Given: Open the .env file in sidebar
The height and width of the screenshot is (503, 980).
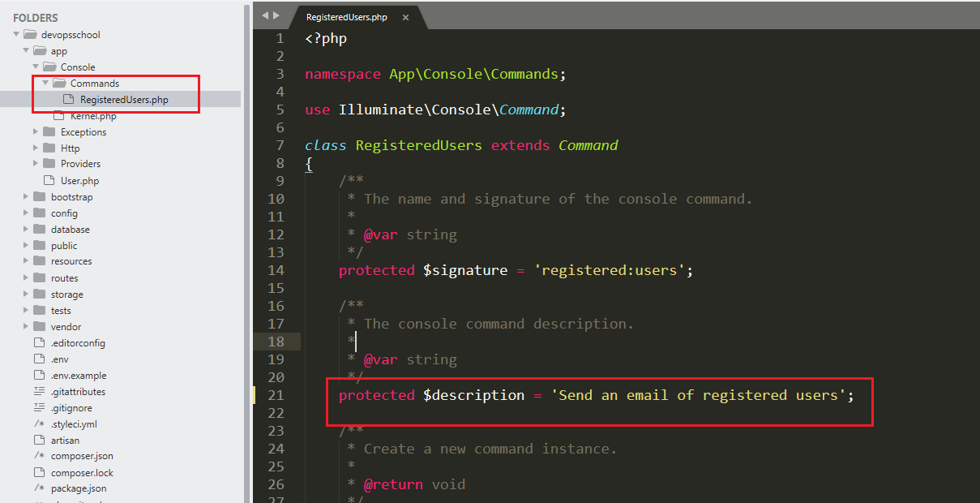Looking at the screenshot, I should coord(59,359).
